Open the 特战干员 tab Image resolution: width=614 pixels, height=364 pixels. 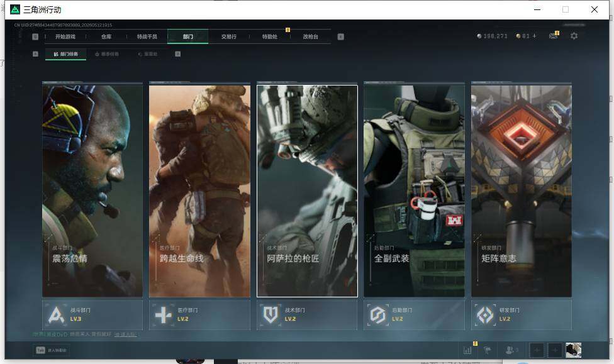(x=147, y=36)
